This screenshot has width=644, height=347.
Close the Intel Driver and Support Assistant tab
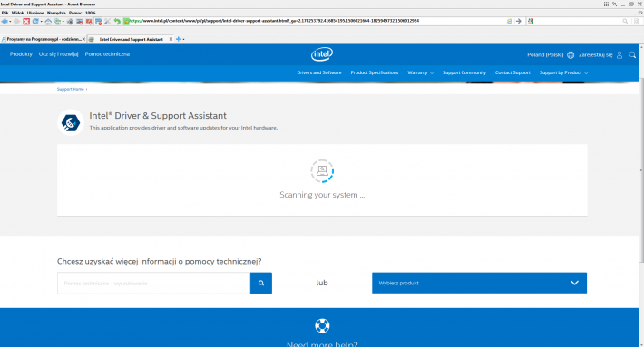click(x=171, y=39)
